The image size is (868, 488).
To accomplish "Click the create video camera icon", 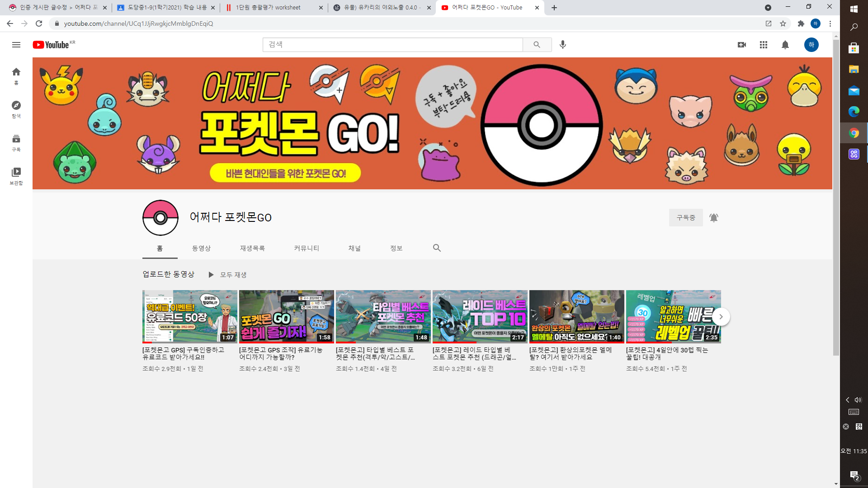I will click(x=742, y=45).
